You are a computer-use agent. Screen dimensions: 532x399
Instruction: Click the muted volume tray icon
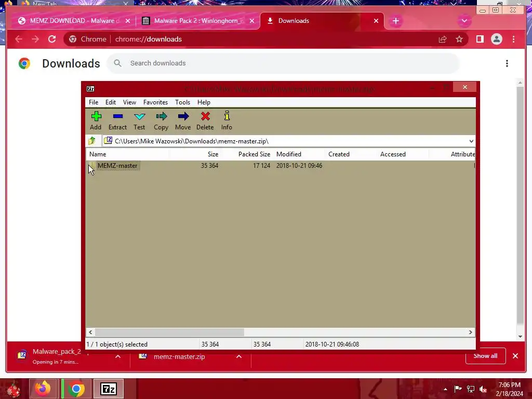[x=483, y=389]
